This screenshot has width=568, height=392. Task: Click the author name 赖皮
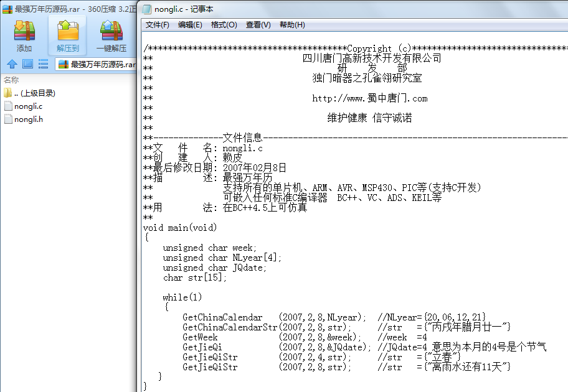tap(232, 157)
